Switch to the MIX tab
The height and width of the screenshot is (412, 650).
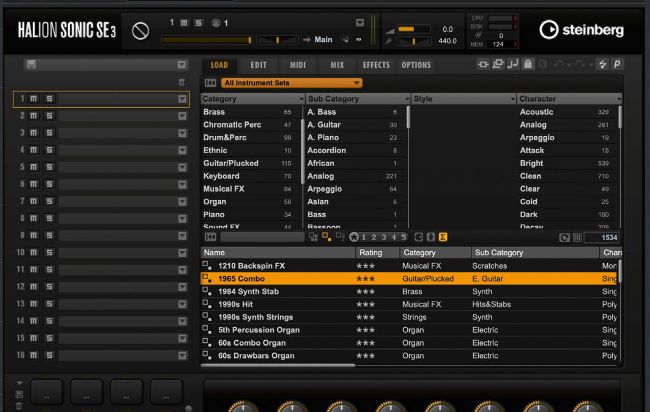337,65
